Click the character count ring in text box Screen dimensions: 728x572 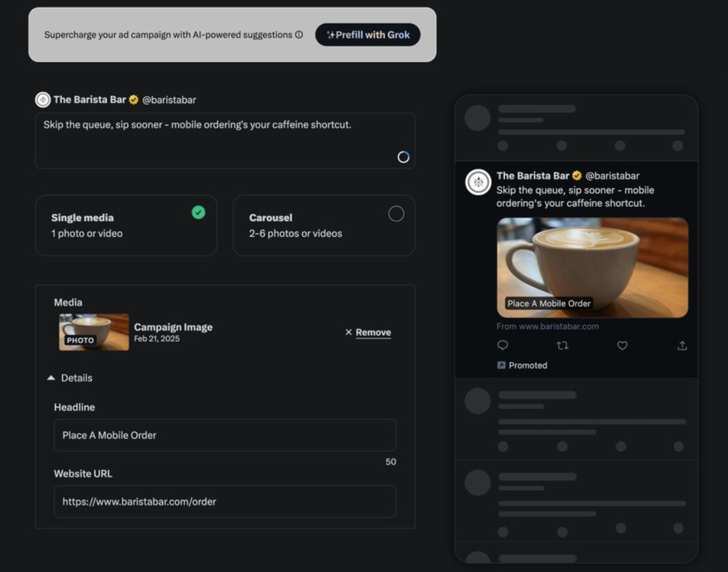click(403, 157)
